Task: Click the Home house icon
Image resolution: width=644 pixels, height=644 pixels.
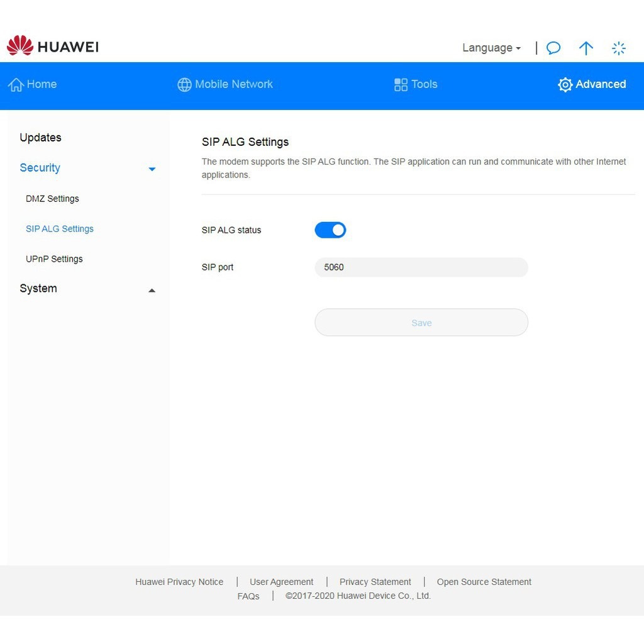Action: pos(16,85)
